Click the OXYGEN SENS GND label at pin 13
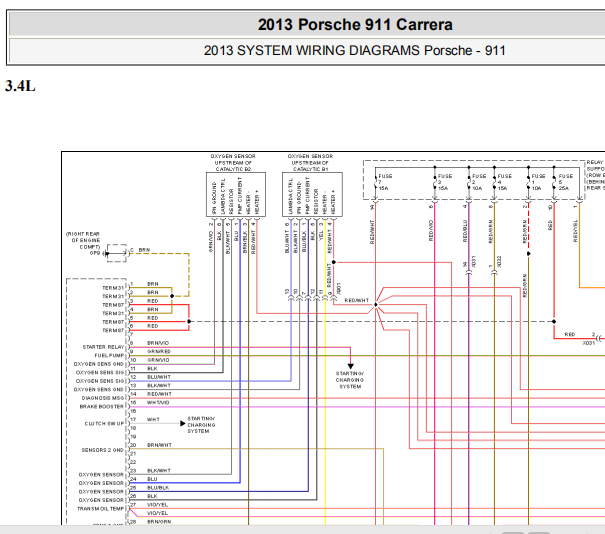Image resolution: width=605 pixels, height=534 pixels. click(99, 389)
